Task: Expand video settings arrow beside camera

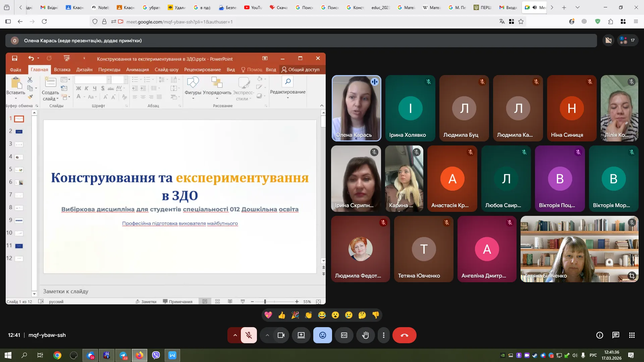Action: tap(267, 335)
